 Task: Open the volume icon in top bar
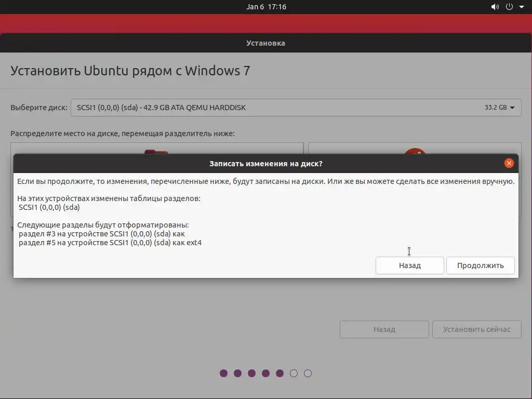tap(495, 7)
